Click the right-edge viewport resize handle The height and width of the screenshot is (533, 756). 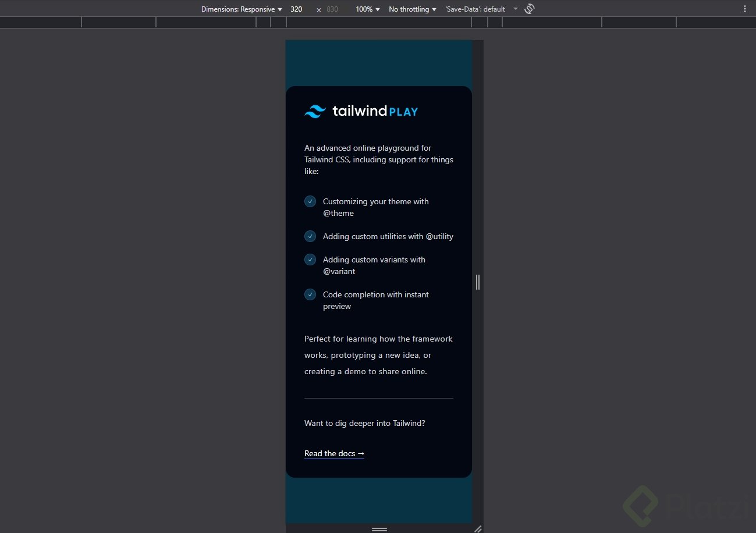point(478,282)
